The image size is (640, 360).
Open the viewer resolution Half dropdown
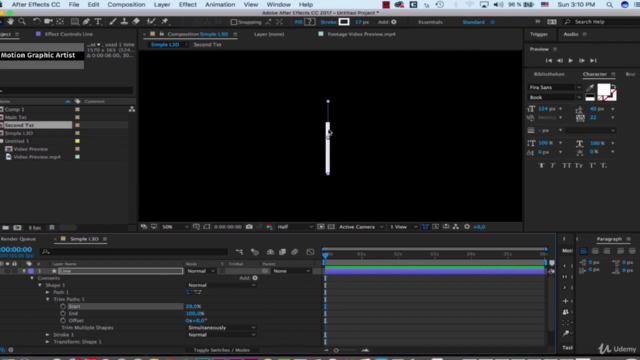(x=295, y=227)
